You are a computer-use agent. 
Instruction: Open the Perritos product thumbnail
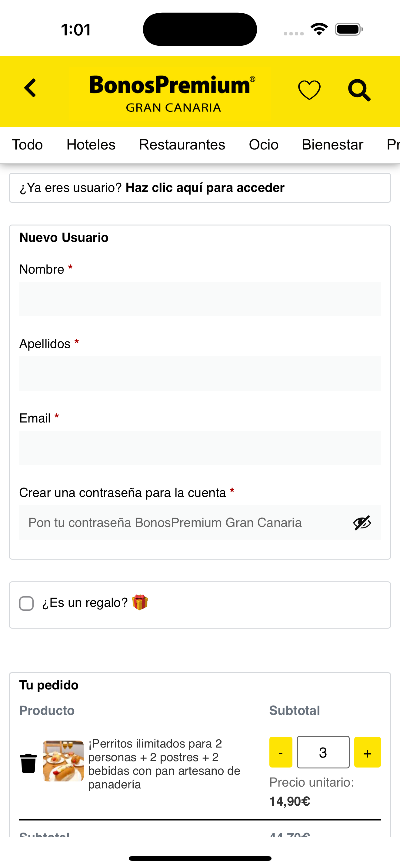pos(63,761)
